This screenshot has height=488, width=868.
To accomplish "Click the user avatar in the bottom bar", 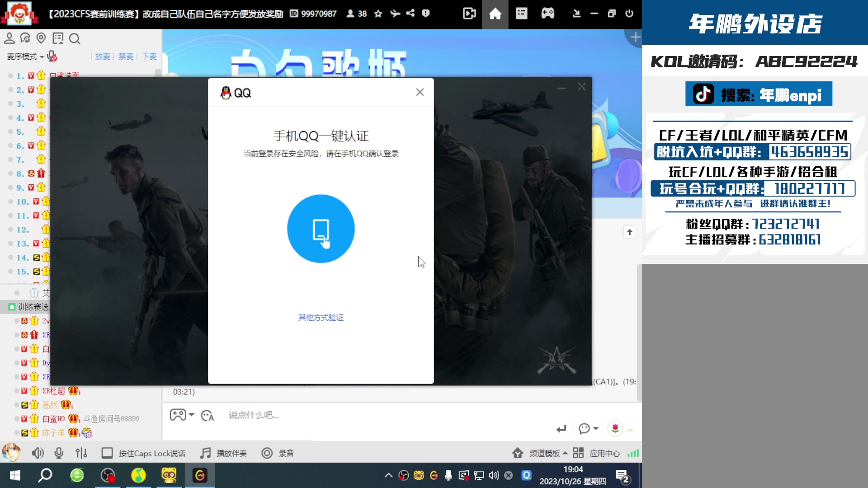I will pyautogui.click(x=11, y=452).
